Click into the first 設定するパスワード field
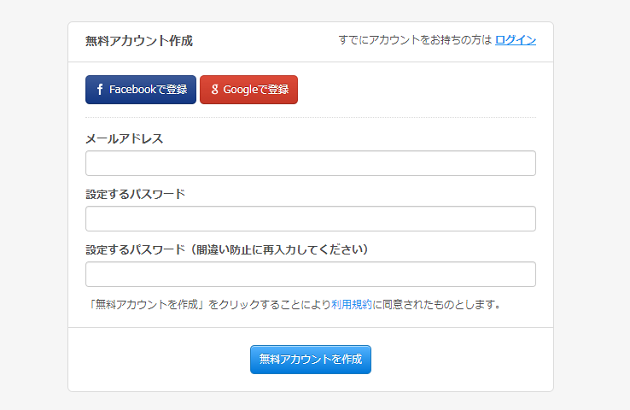This screenshot has height=410, width=630. click(310, 219)
